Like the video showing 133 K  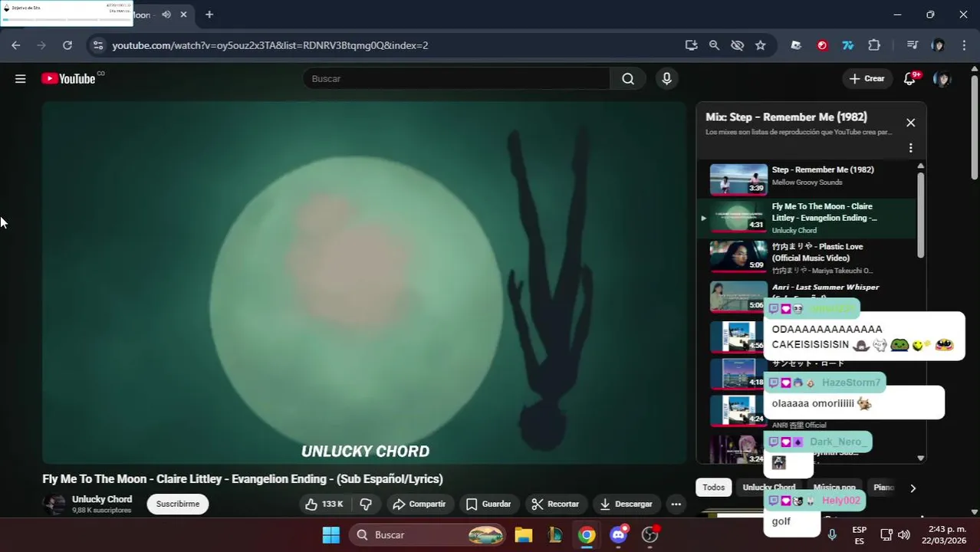tap(324, 504)
